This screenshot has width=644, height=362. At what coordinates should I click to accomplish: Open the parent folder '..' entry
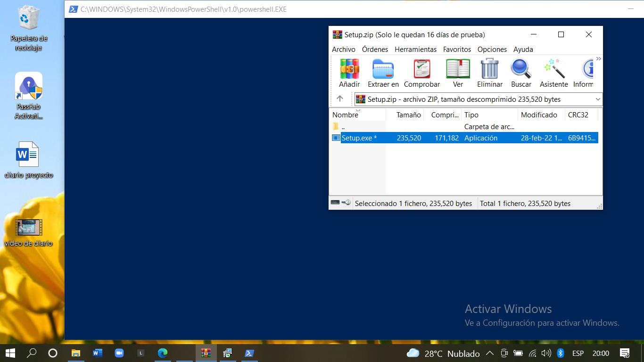[x=343, y=127]
